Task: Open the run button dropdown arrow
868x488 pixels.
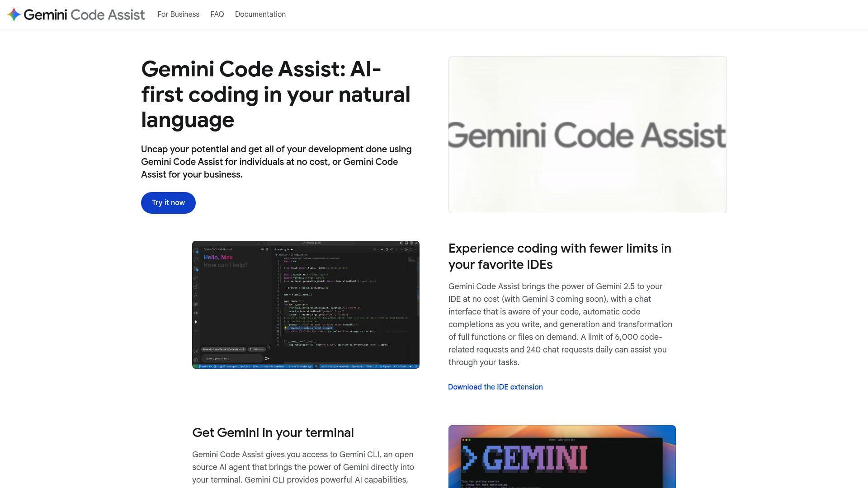Action: click(x=377, y=249)
